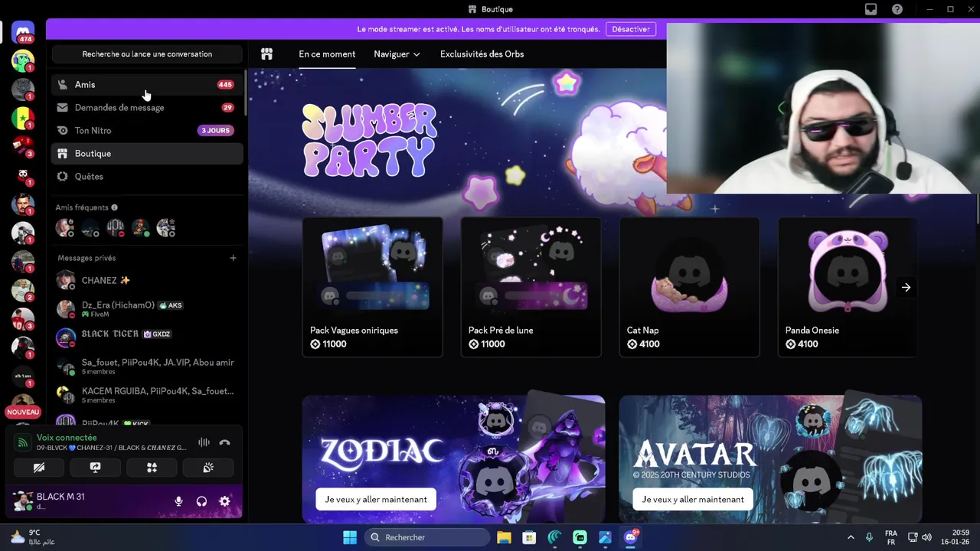Open volume control in system tray
This screenshot has height=551, width=980.
click(926, 537)
